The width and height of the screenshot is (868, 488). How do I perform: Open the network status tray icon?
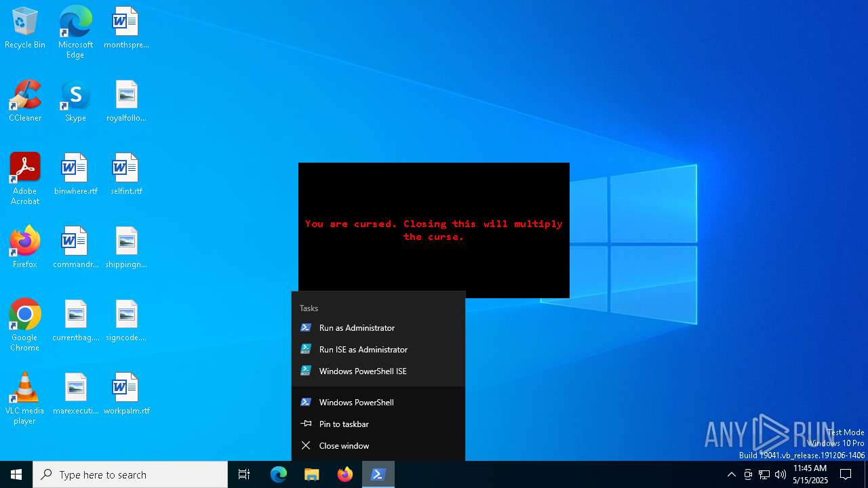[764, 474]
